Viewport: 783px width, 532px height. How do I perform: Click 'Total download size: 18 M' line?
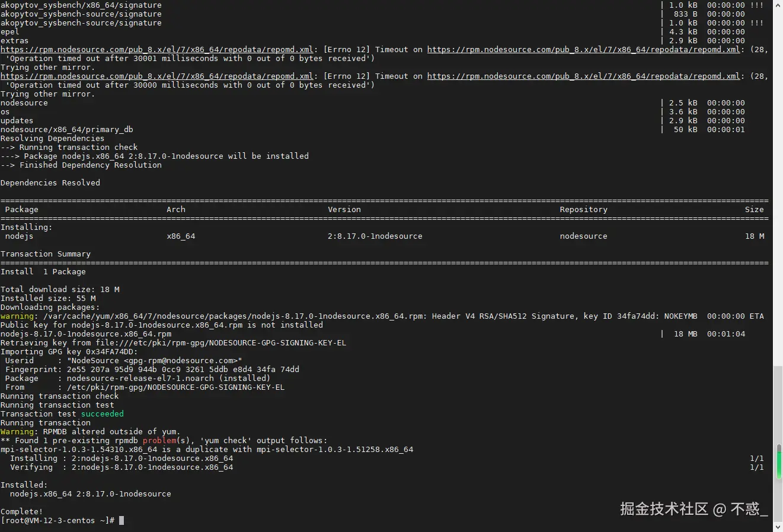coord(60,290)
